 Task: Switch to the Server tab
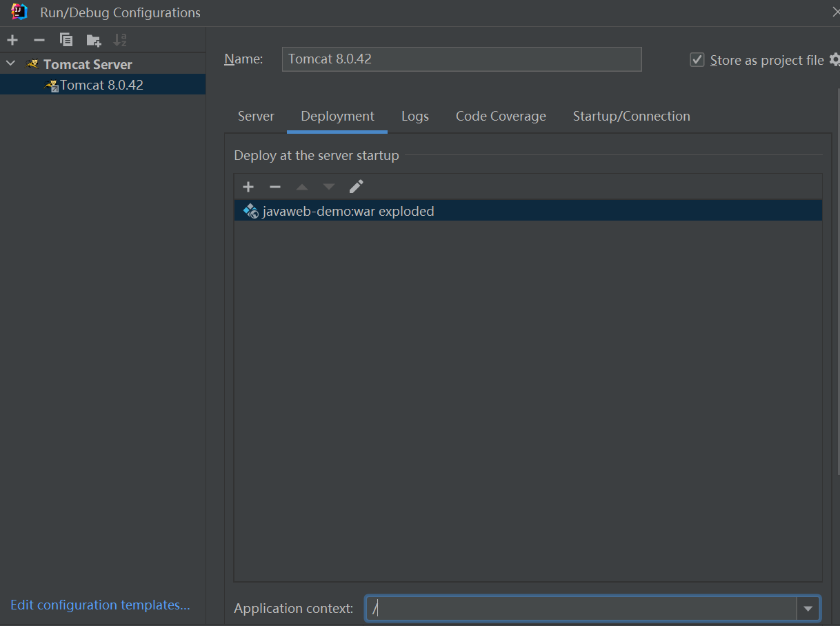(256, 117)
